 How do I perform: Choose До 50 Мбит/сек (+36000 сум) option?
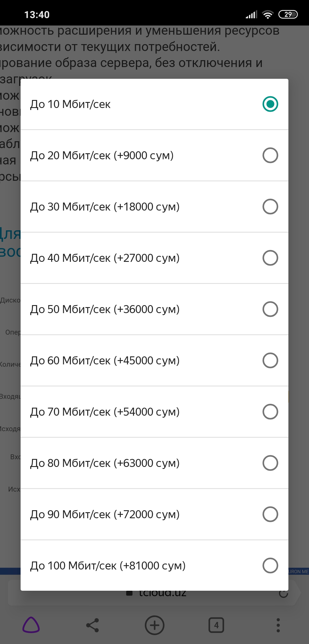(x=154, y=309)
